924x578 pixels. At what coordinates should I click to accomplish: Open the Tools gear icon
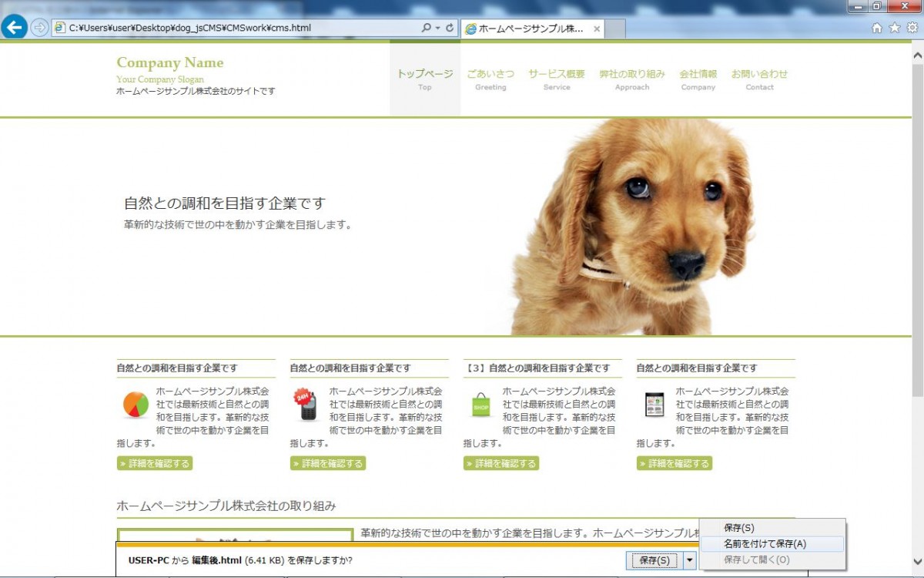click(912, 28)
